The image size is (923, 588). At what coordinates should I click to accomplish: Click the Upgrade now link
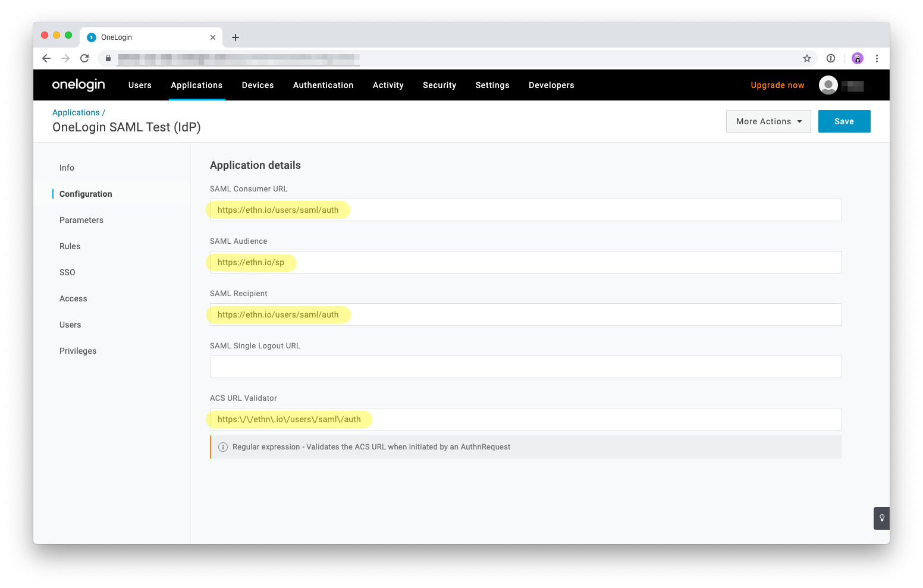coord(777,85)
